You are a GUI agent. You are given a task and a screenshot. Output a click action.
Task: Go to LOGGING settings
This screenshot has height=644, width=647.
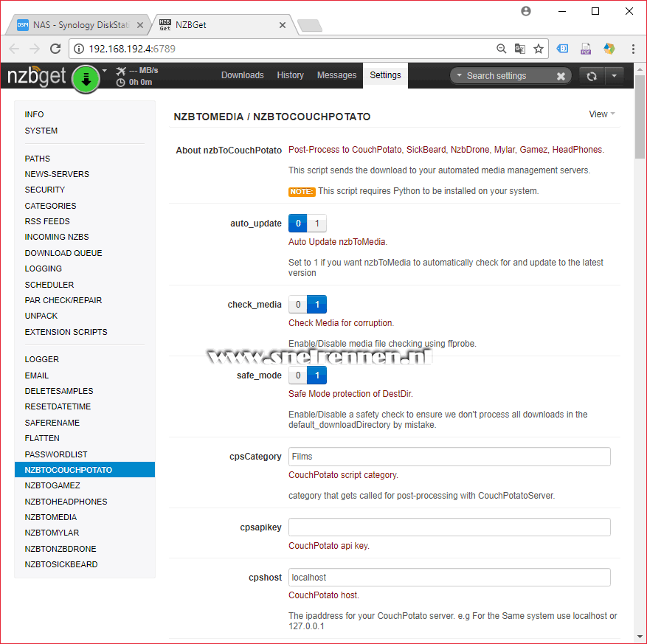point(43,269)
